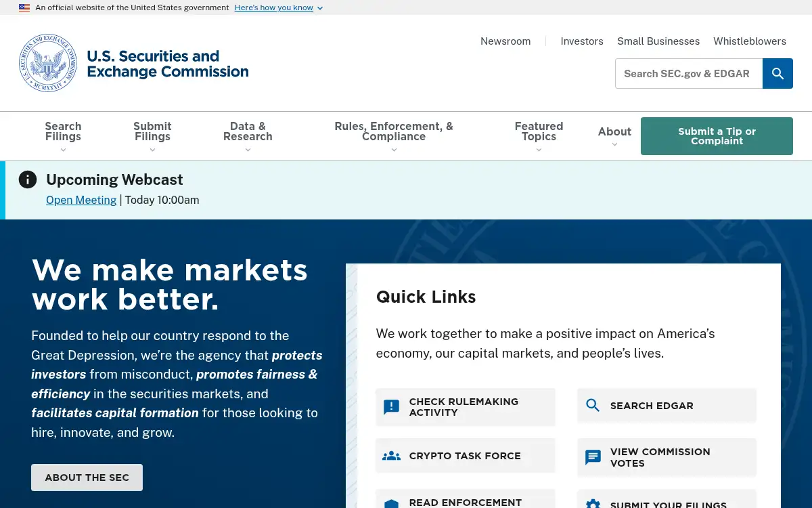Click the 'Upcoming Webcast' heading
Viewport: 812px width, 508px height.
pos(114,179)
